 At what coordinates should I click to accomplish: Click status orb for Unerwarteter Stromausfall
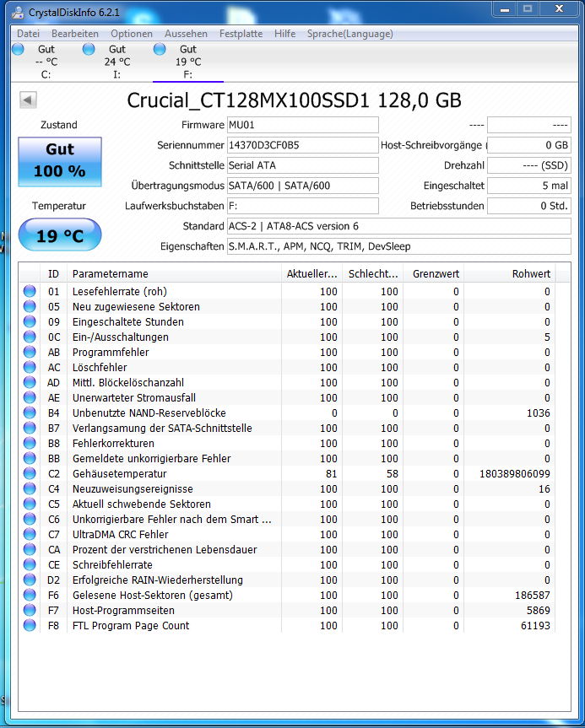pyautogui.click(x=30, y=397)
